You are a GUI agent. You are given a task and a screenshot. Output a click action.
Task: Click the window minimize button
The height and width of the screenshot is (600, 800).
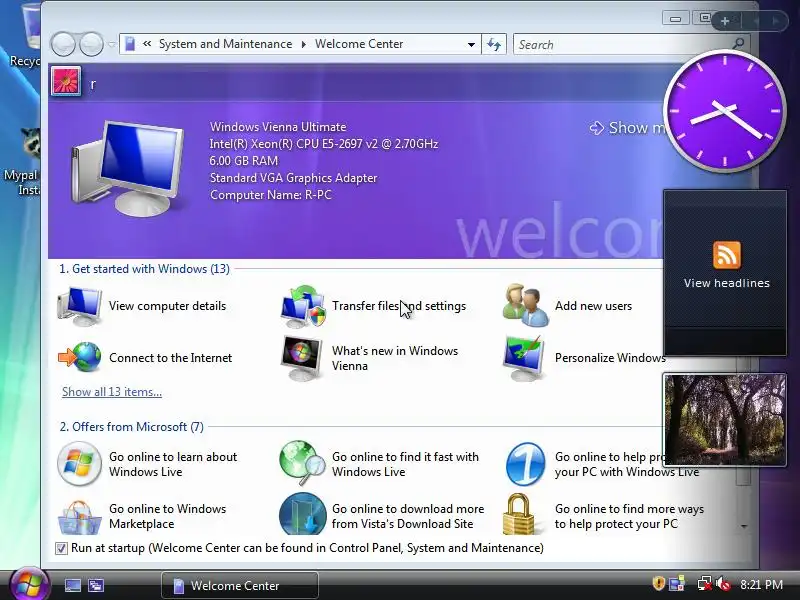click(676, 19)
